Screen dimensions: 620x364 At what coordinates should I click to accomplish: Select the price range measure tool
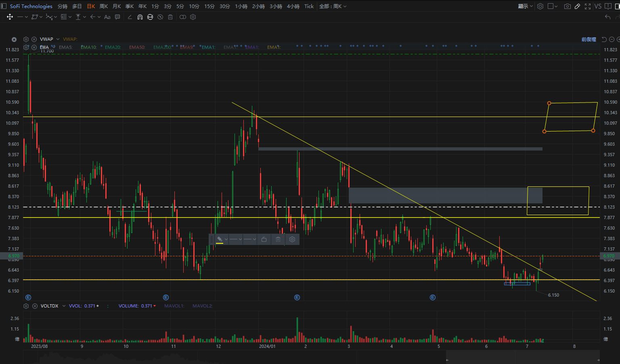78,17
